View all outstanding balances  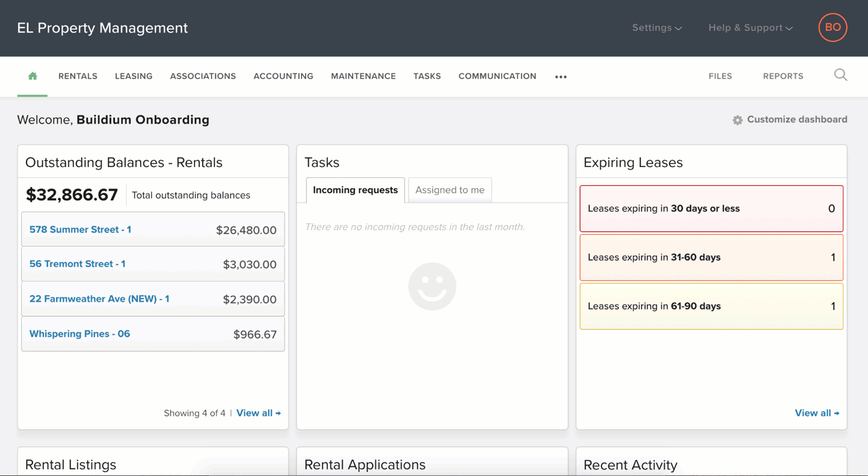(258, 413)
